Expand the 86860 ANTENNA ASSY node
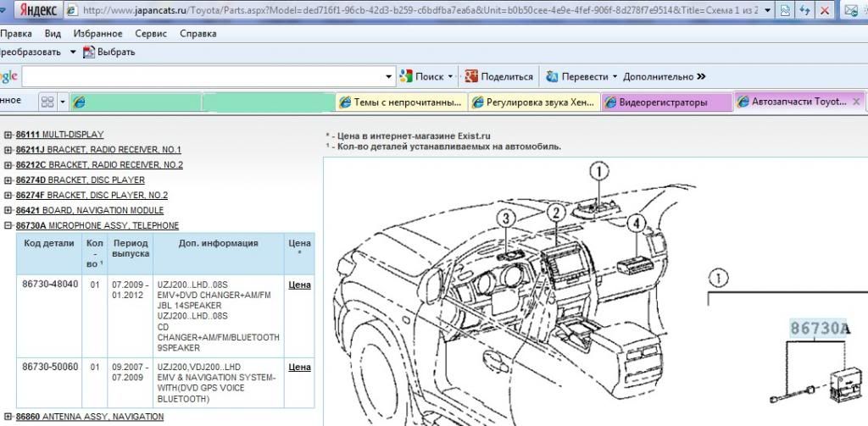 [8, 417]
